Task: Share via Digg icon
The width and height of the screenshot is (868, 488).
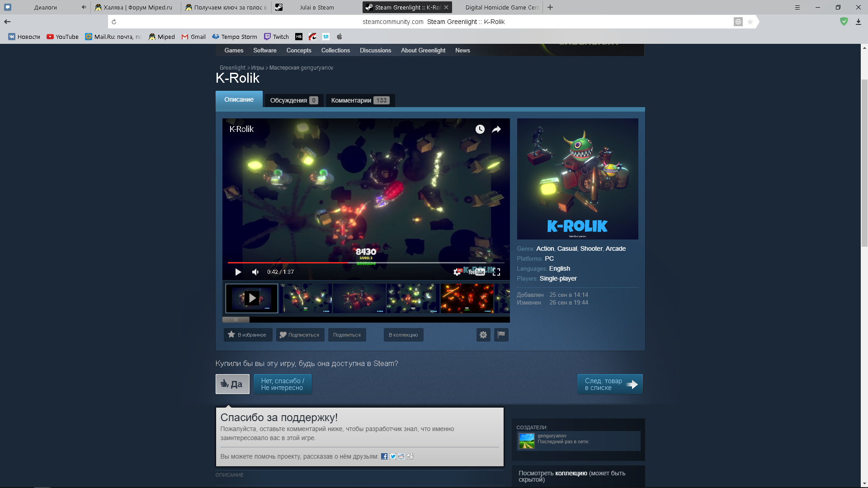Action: 410,456
